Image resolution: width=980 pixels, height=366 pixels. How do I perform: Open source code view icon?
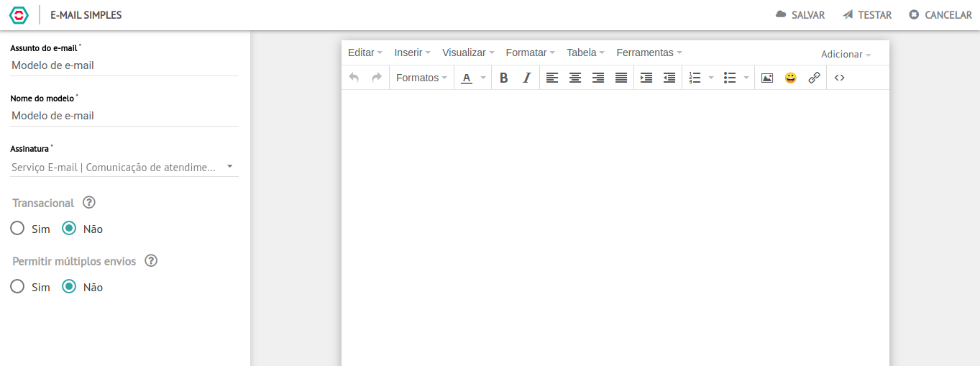[x=839, y=78]
